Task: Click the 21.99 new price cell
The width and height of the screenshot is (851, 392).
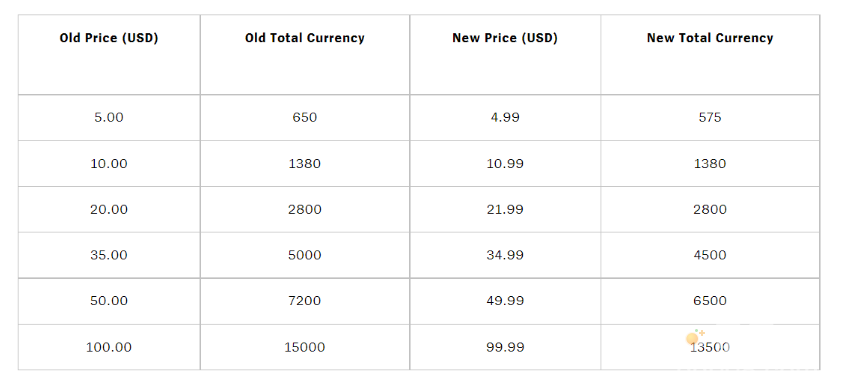Action: (x=505, y=210)
